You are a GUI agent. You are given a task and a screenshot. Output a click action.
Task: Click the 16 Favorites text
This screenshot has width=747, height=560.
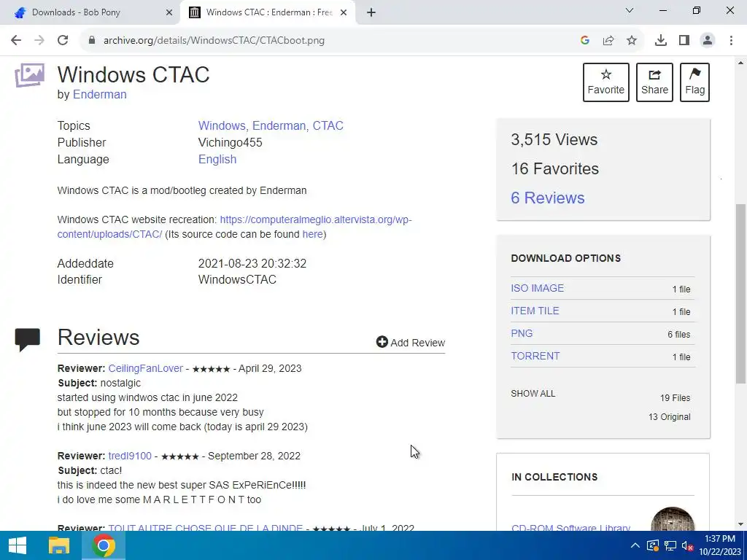555,168
